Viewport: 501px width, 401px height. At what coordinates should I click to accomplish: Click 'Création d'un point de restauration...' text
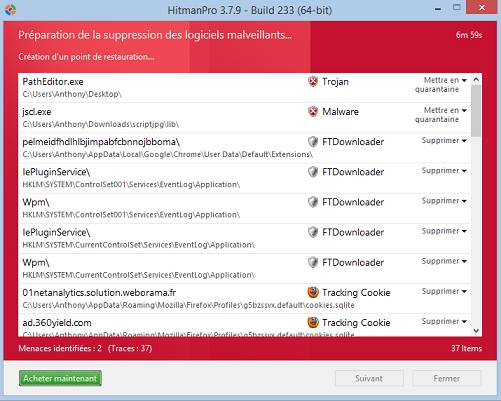point(86,57)
